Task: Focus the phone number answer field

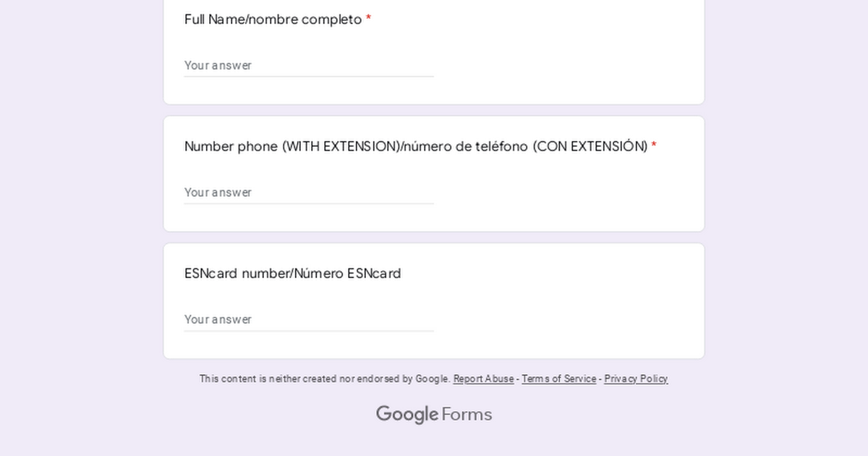Action: click(x=309, y=193)
